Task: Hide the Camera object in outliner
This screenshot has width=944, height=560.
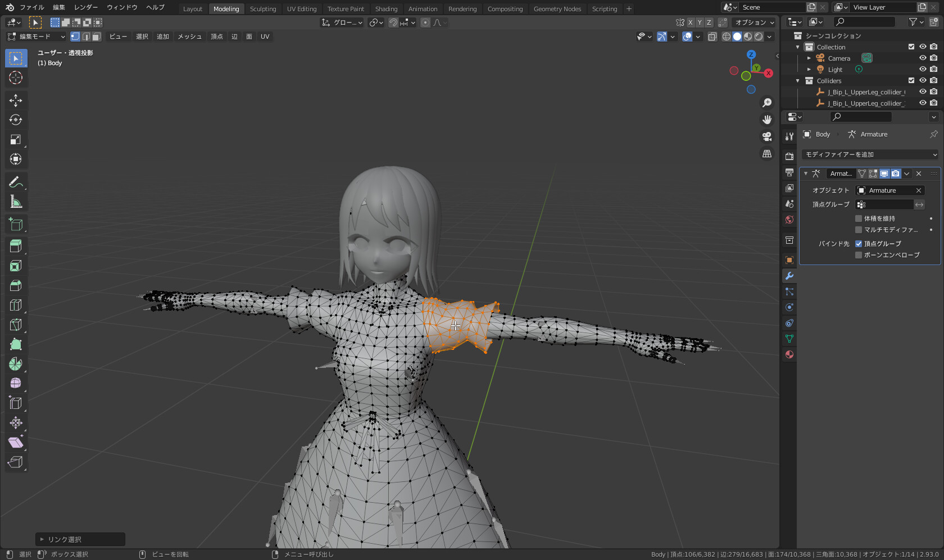Action: coord(923,58)
